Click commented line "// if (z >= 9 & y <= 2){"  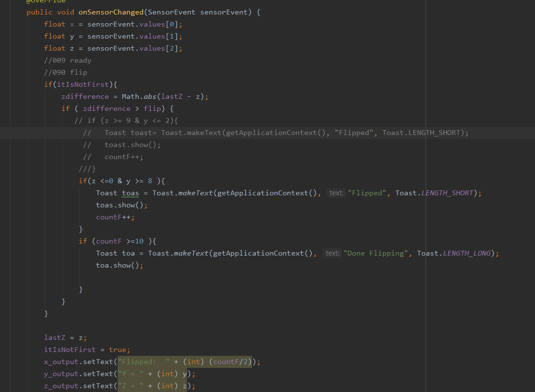126,121
